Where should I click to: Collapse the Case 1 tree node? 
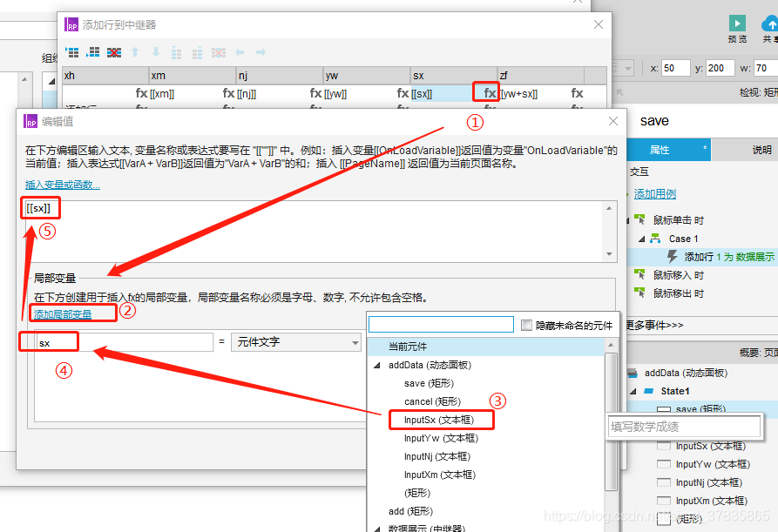pyautogui.click(x=641, y=239)
